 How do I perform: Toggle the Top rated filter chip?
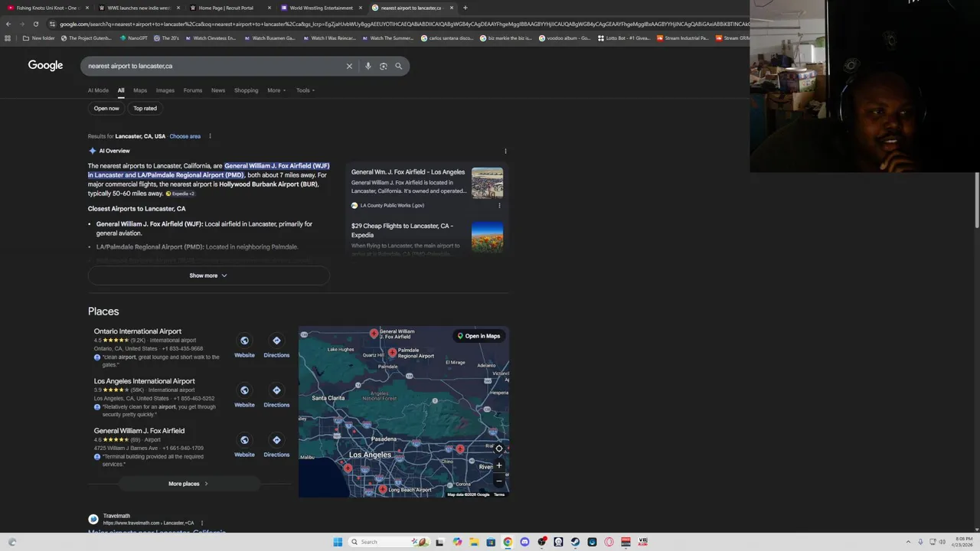(145, 108)
